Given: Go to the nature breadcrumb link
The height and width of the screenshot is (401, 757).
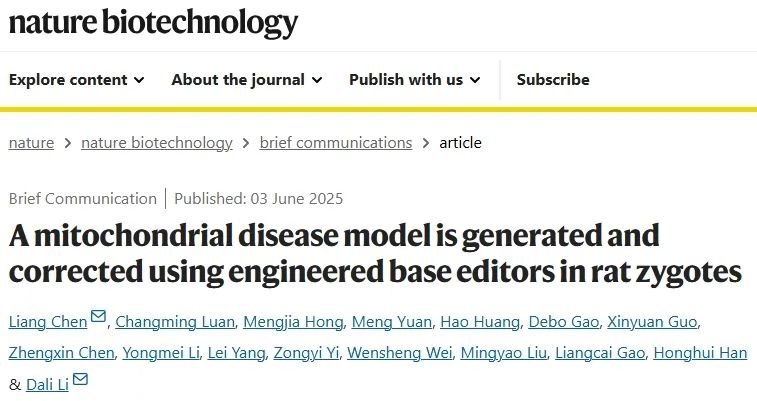Looking at the screenshot, I should click(31, 143).
